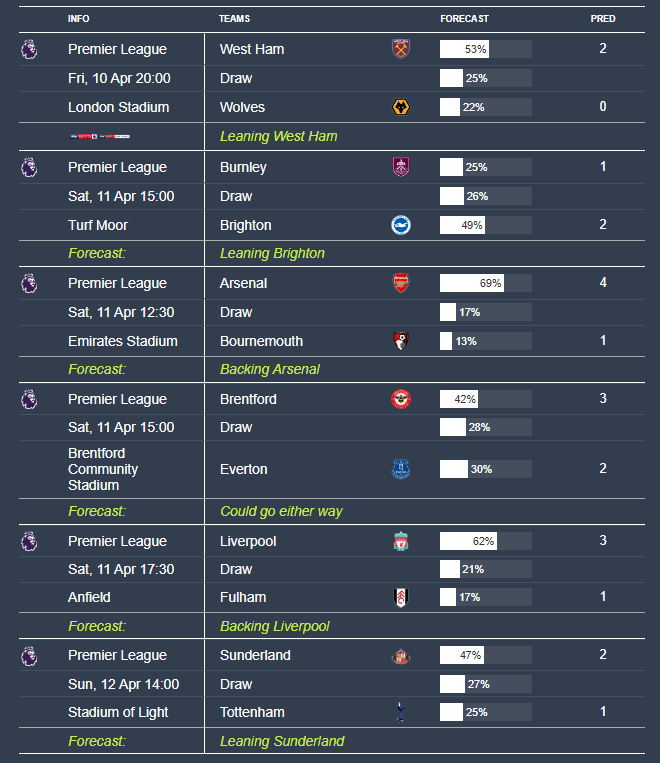
Task: Click the broadcaster logo under London Stadium
Action: click(100, 136)
